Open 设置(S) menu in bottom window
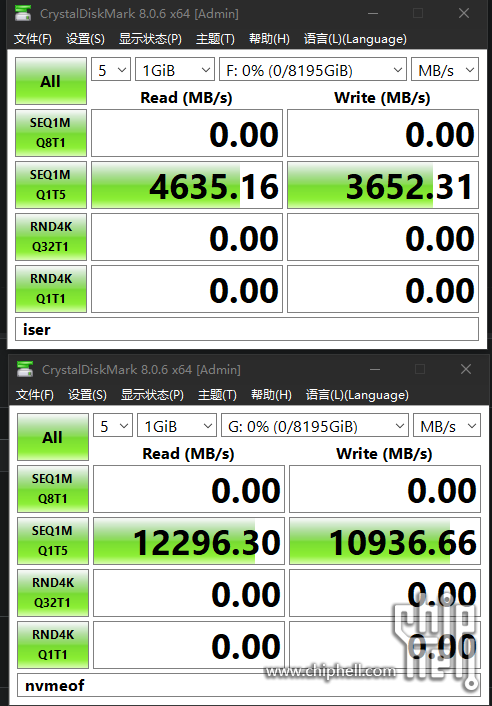The width and height of the screenshot is (492, 706). tap(87, 395)
